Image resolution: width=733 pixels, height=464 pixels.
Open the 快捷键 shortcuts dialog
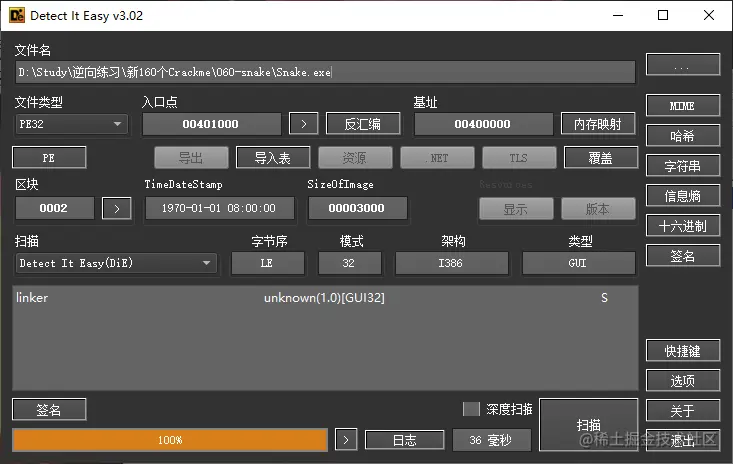[683, 351]
